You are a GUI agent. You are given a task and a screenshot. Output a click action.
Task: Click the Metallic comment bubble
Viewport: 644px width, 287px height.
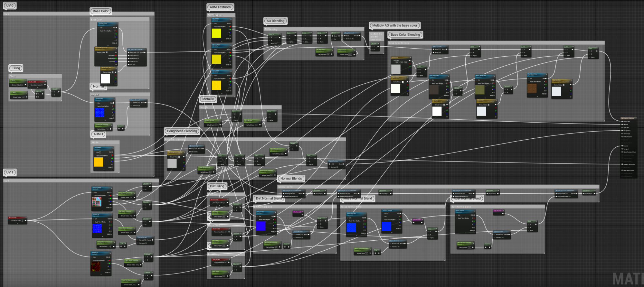(208, 99)
